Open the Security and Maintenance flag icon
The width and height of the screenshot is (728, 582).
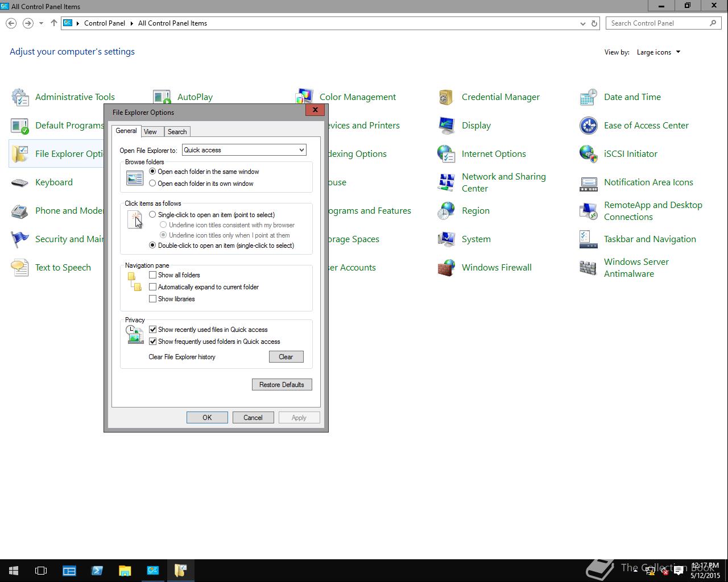tap(20, 239)
